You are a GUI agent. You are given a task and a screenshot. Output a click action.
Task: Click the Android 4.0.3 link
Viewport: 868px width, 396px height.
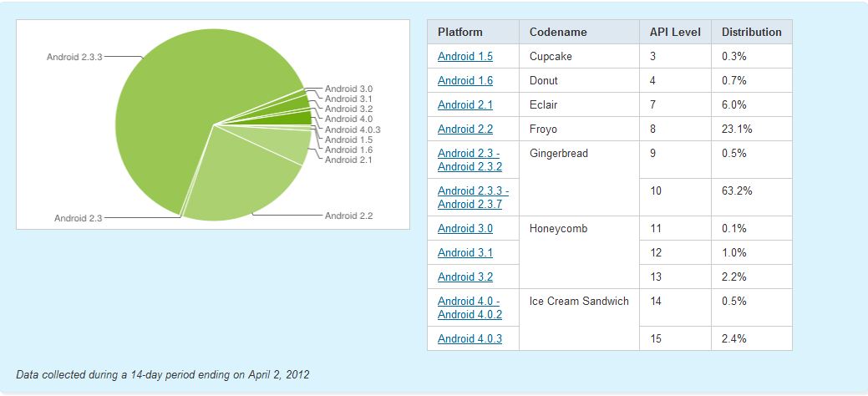click(x=470, y=339)
